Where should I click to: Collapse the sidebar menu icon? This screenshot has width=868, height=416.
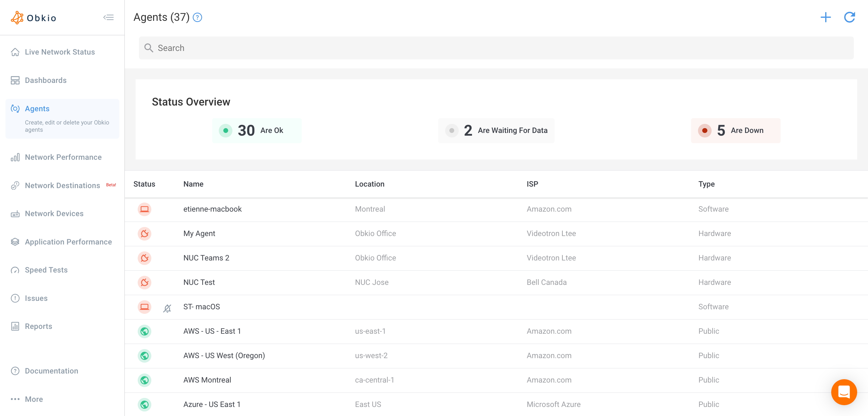coord(108,17)
